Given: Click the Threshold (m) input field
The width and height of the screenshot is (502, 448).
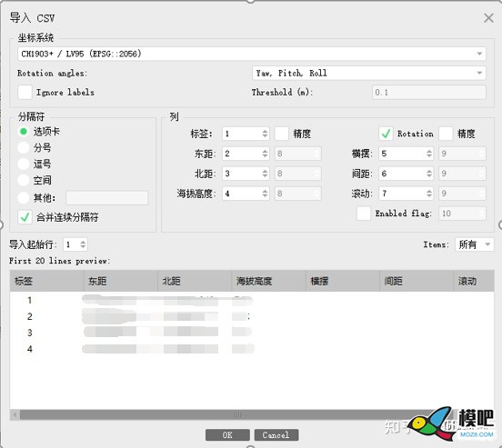Looking at the screenshot, I should point(429,93).
